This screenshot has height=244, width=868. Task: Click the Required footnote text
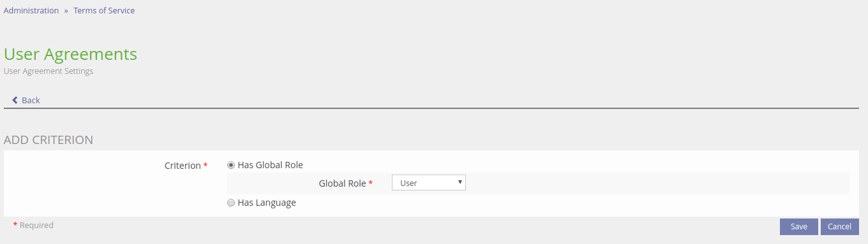(36, 225)
